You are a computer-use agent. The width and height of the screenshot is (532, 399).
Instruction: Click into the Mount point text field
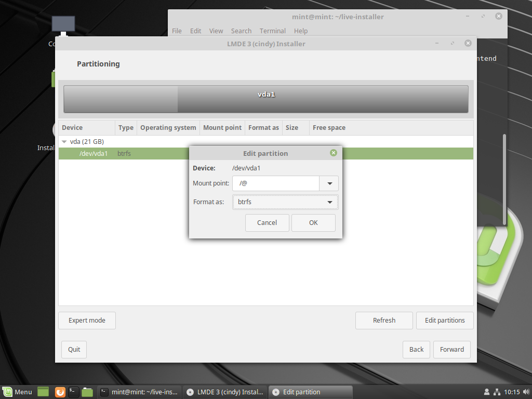pos(276,183)
